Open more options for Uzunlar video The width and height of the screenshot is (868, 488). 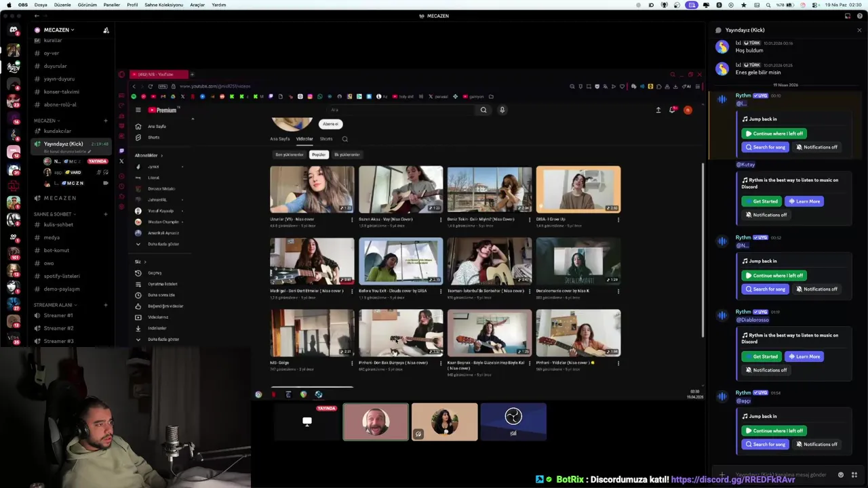click(x=352, y=220)
